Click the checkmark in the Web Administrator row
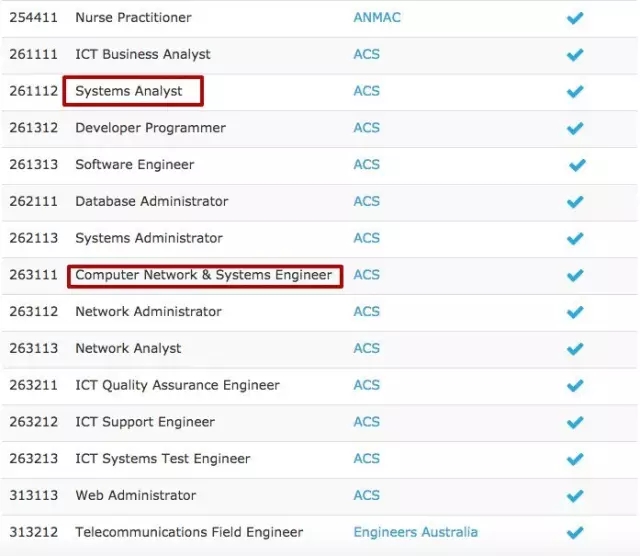The height and width of the screenshot is (556, 640). tap(575, 496)
